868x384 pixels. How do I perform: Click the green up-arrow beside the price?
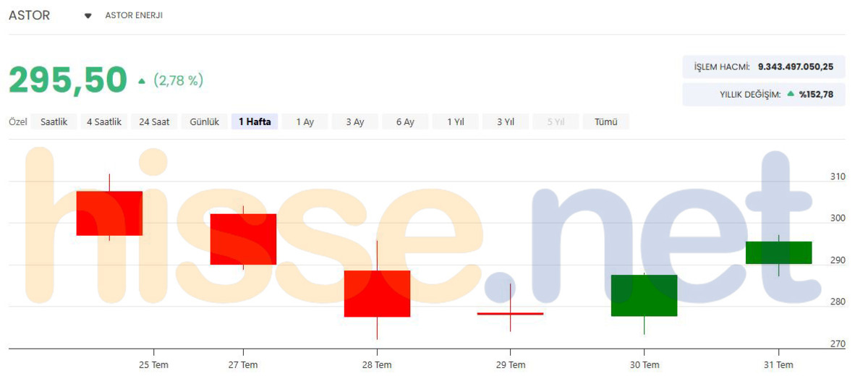click(x=142, y=81)
